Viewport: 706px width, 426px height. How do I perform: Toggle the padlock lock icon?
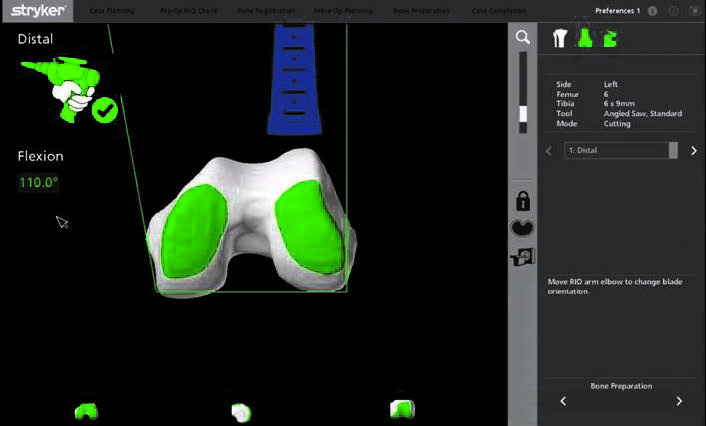pyautogui.click(x=522, y=200)
